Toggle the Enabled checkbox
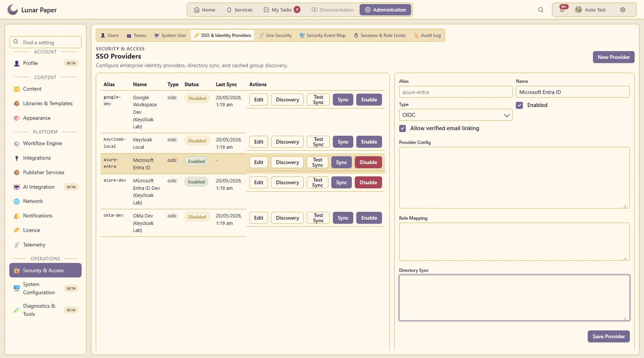The width and height of the screenshot is (644, 358). (520, 105)
